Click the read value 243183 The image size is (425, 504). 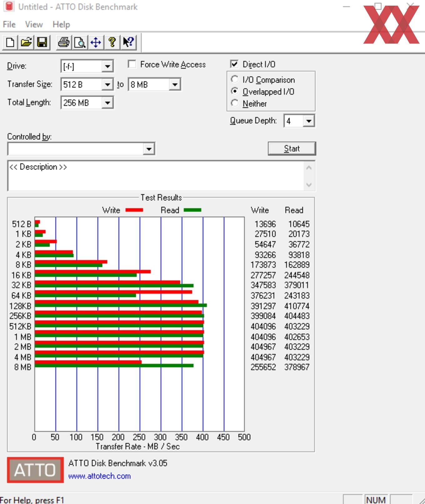(297, 295)
